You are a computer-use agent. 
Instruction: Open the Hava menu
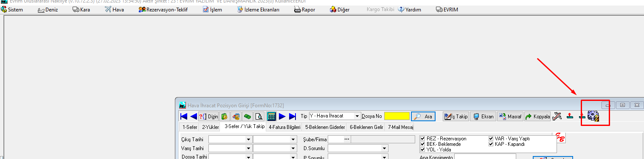[114, 9]
